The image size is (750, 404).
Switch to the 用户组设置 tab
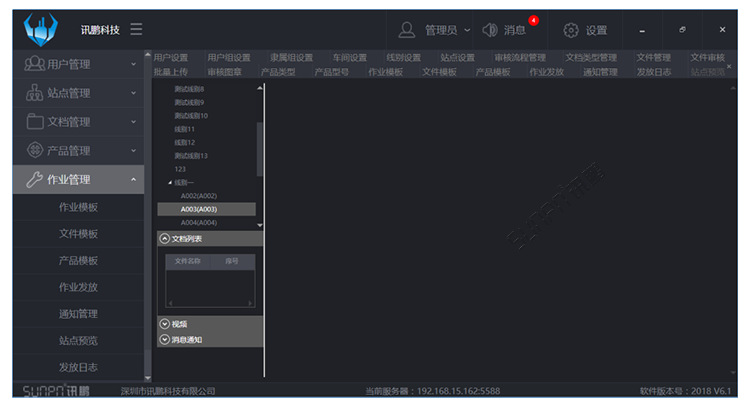pyautogui.click(x=229, y=57)
